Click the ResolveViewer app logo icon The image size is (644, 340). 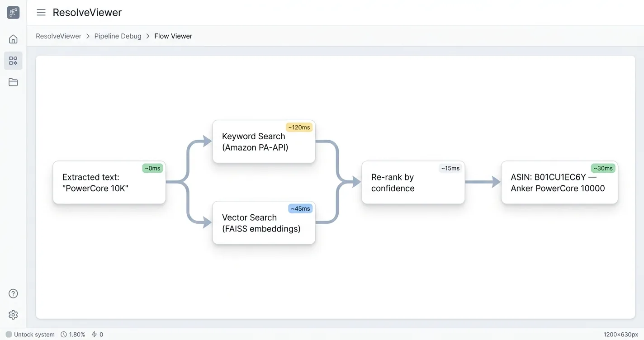coord(13,12)
